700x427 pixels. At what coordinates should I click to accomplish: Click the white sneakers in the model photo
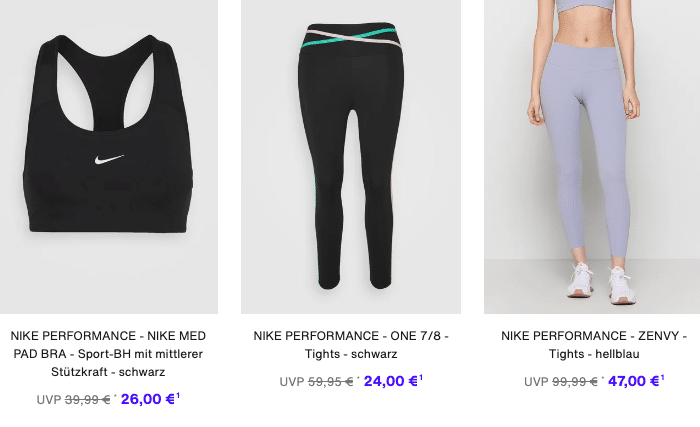coord(601,283)
